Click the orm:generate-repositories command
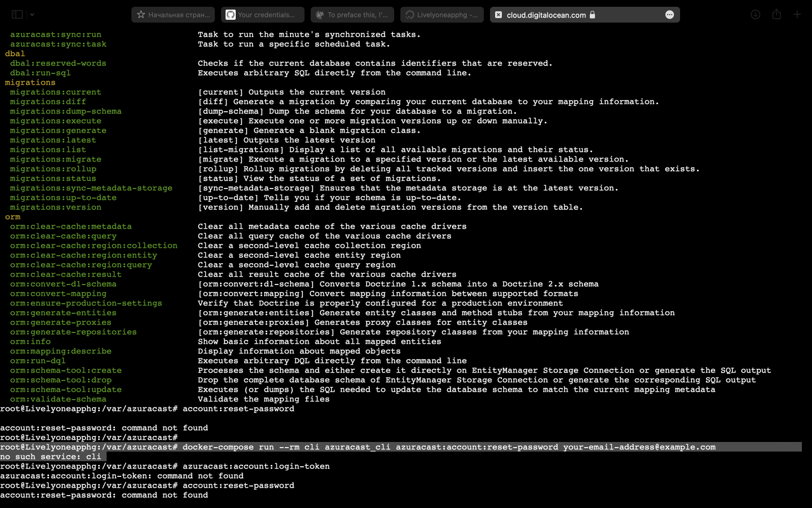 tap(73, 332)
